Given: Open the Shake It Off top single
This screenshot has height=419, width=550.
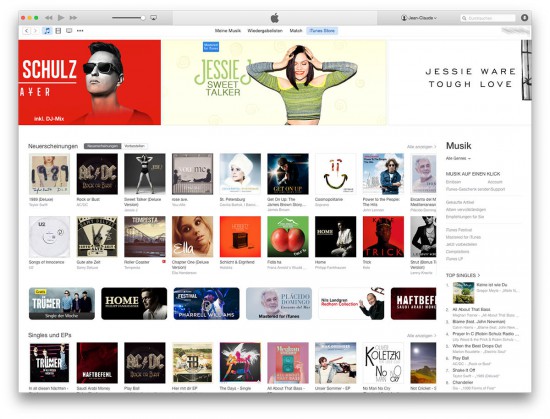Looking at the screenshot, I should tap(464, 370).
